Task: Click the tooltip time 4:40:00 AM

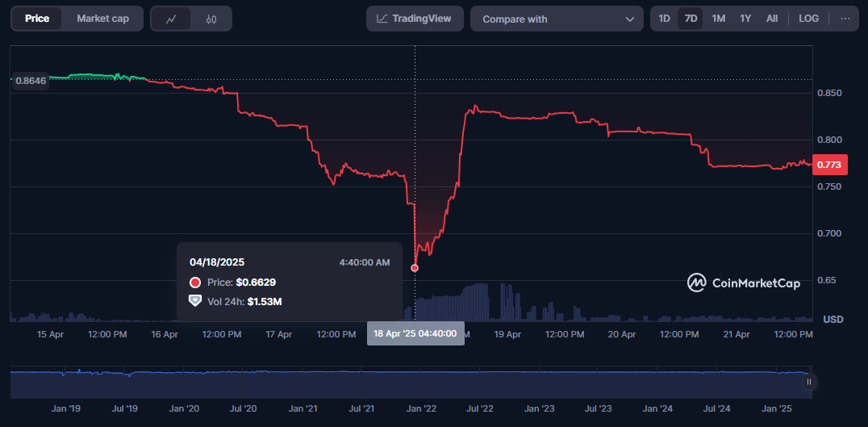Action: point(365,262)
